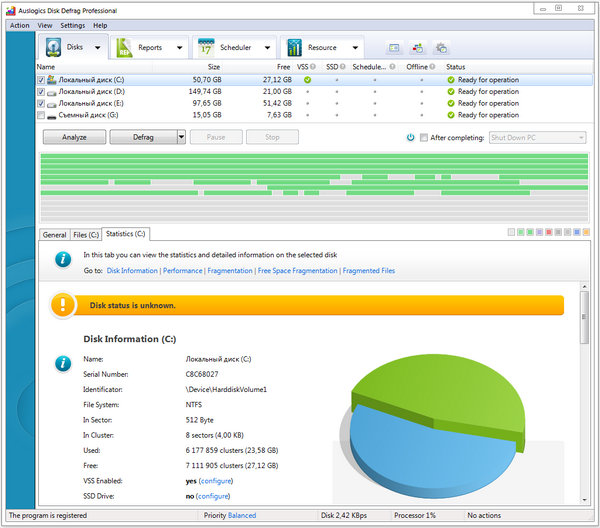The width and height of the screenshot is (600, 528).
Task: Click the Scheduler calendar icon
Action: pyautogui.click(x=204, y=47)
